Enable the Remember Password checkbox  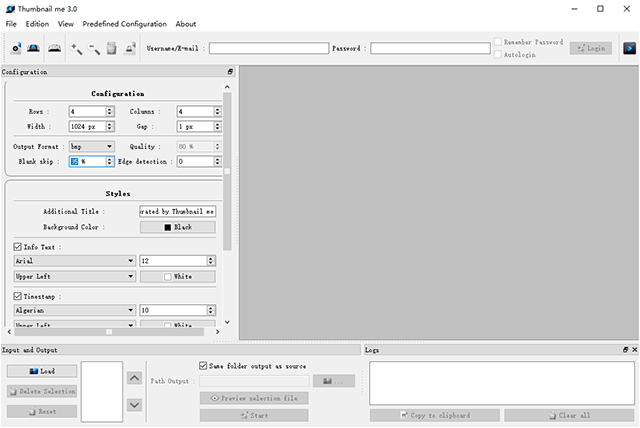pyautogui.click(x=498, y=43)
